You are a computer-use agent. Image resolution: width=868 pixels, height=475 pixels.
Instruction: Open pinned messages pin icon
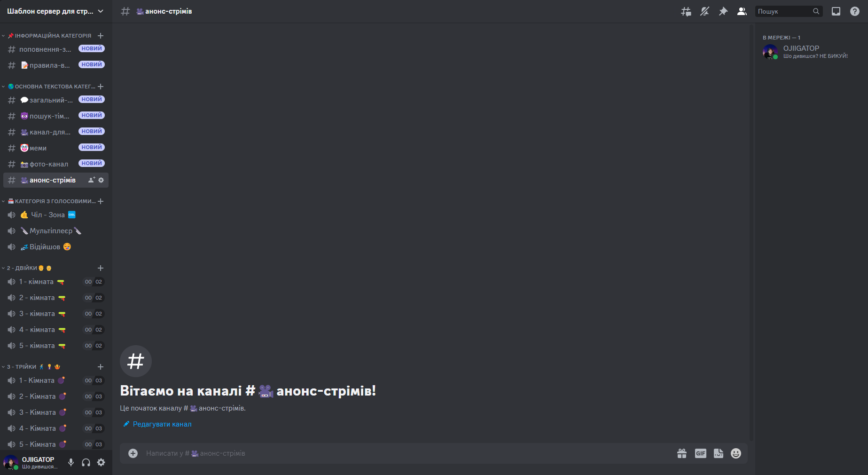723,11
